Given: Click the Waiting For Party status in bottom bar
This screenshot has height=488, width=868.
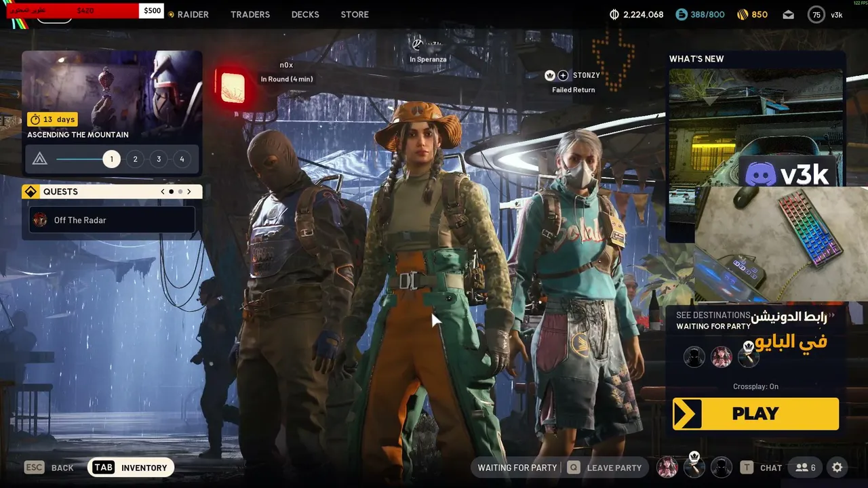Looking at the screenshot, I should tap(517, 468).
